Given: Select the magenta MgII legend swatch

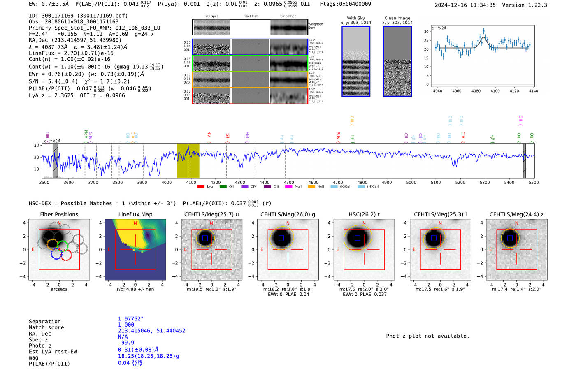Looking at the screenshot, I should 288,187.
